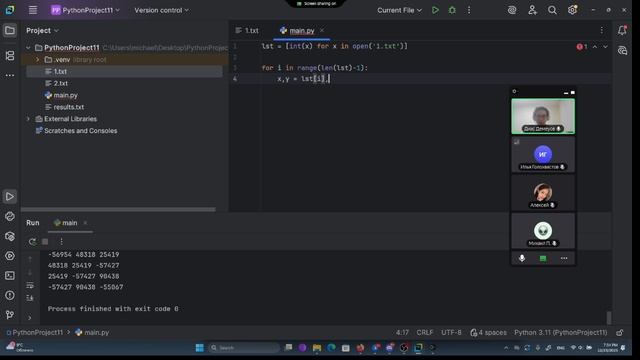This screenshot has height=360, width=640.
Task: Click PythonProject11 breadcrumb in status bar
Action: tap(35, 333)
